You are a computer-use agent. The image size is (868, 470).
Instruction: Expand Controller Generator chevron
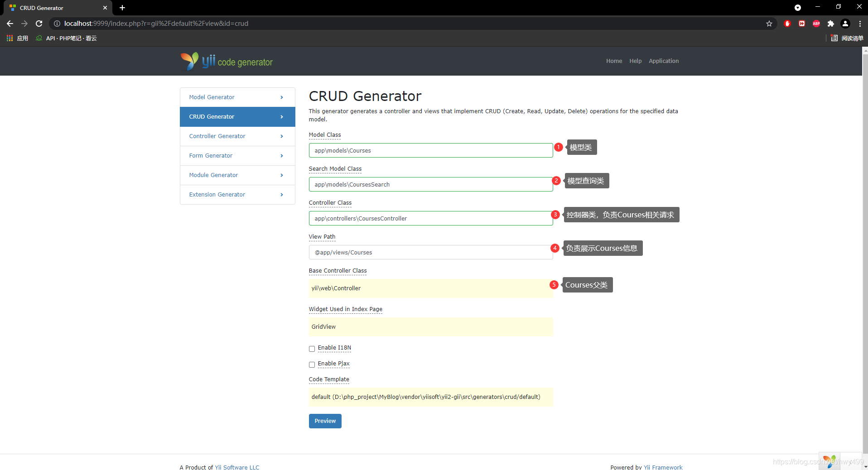coord(282,136)
